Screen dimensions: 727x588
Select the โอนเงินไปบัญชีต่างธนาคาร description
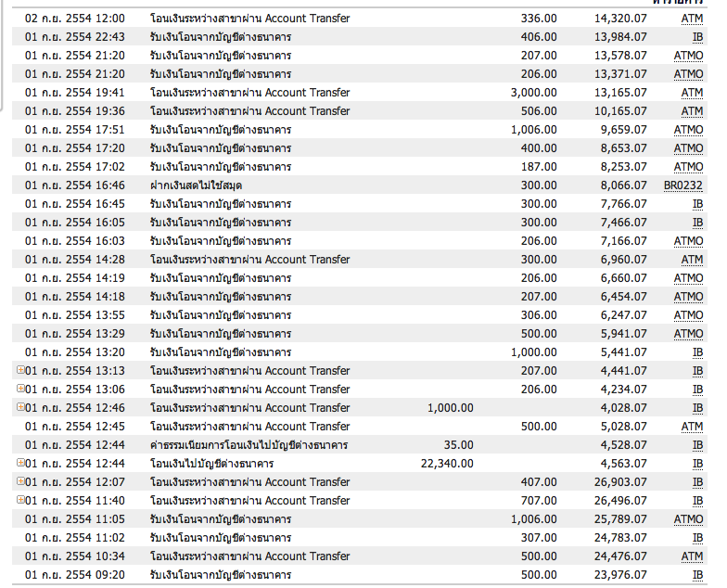click(211, 464)
